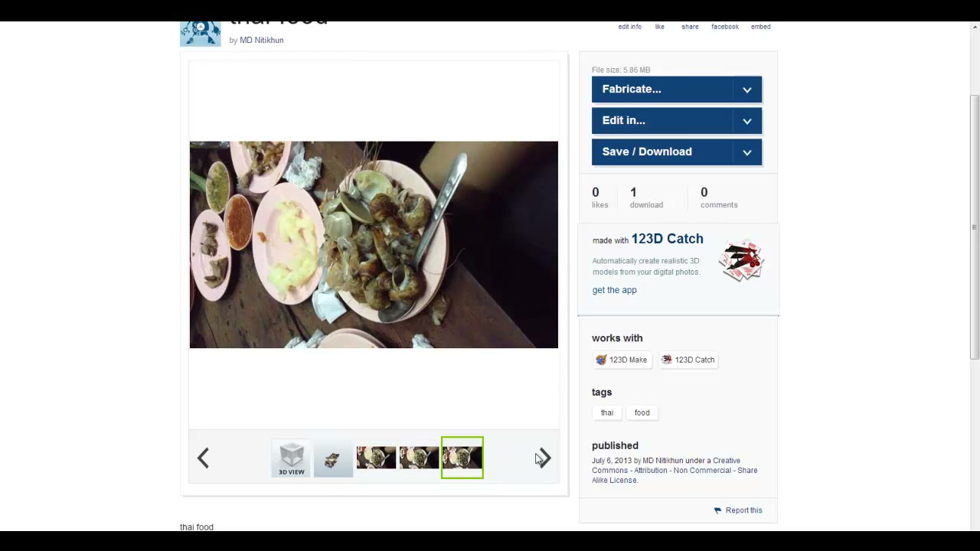Select the food tag
The image size is (980, 551).
click(x=642, y=412)
